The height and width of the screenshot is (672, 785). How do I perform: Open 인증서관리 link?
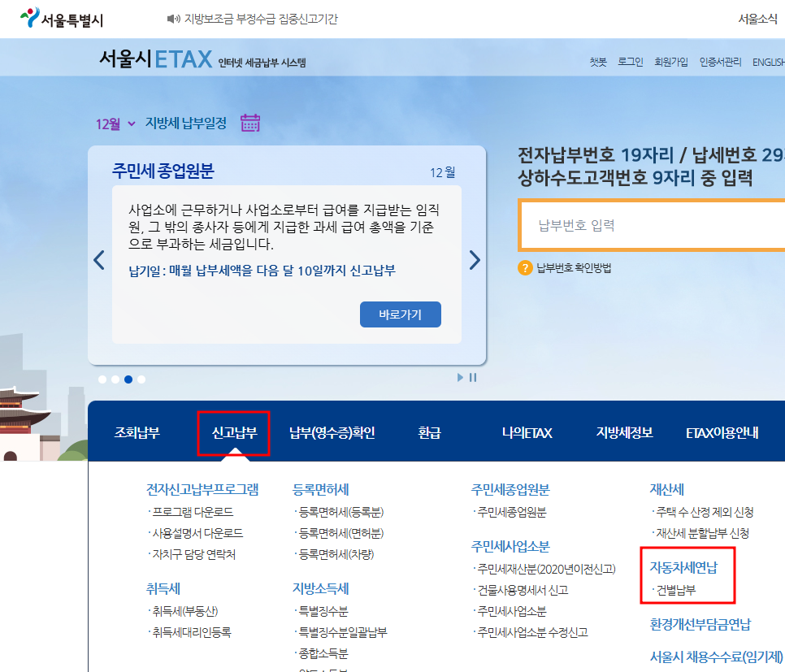[721, 62]
